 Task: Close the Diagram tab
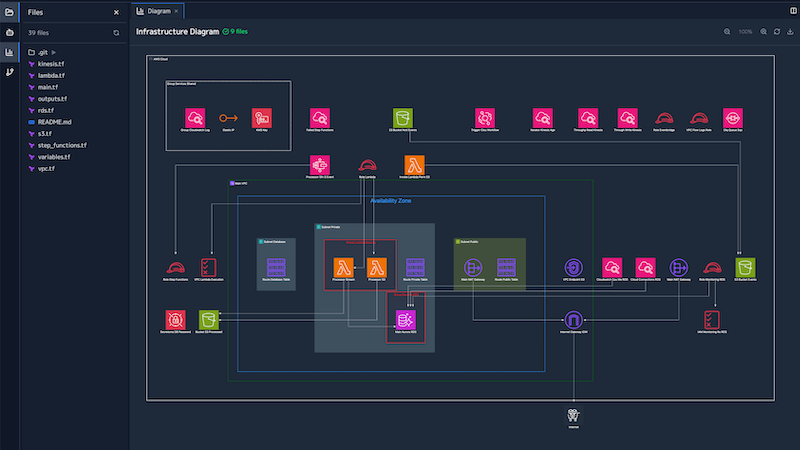(x=177, y=10)
